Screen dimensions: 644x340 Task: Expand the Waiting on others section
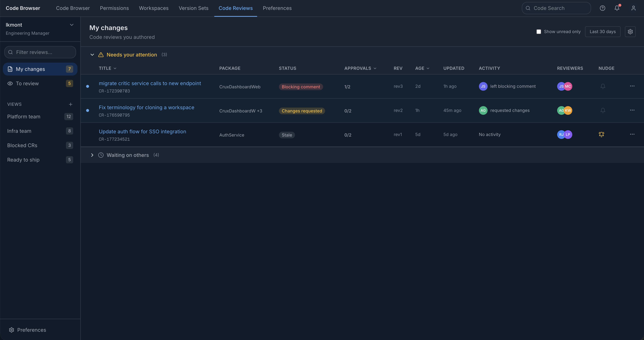92,155
